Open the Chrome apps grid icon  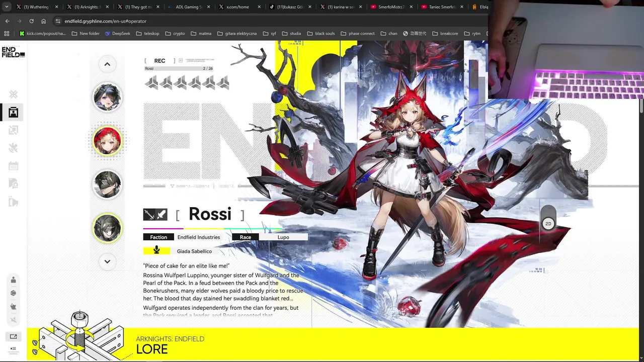click(7, 34)
